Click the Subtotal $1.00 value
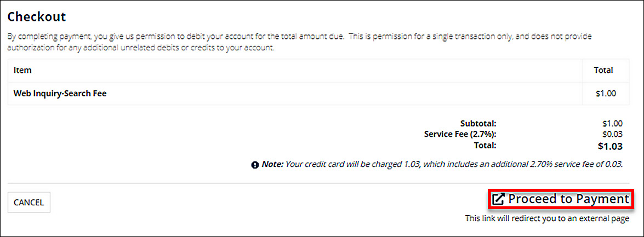The height and width of the screenshot is (237, 644). (612, 124)
